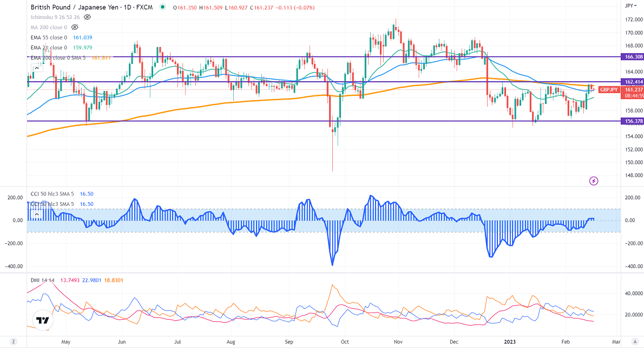Select the DMI 14 14 indicator legend
The width and height of the screenshot is (644, 351).
point(42,280)
